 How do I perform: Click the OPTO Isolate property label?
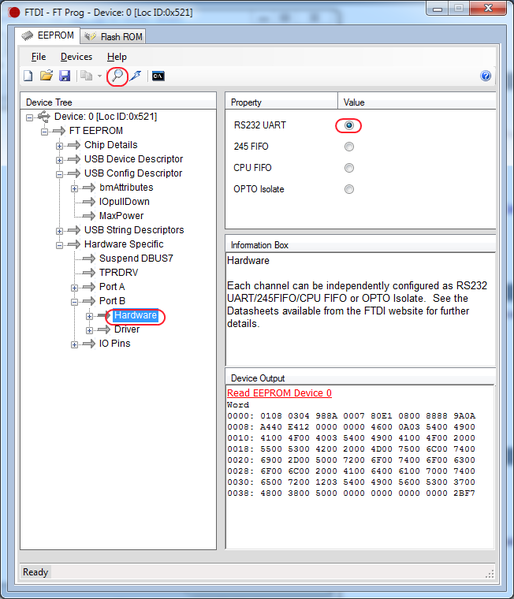[x=259, y=189]
